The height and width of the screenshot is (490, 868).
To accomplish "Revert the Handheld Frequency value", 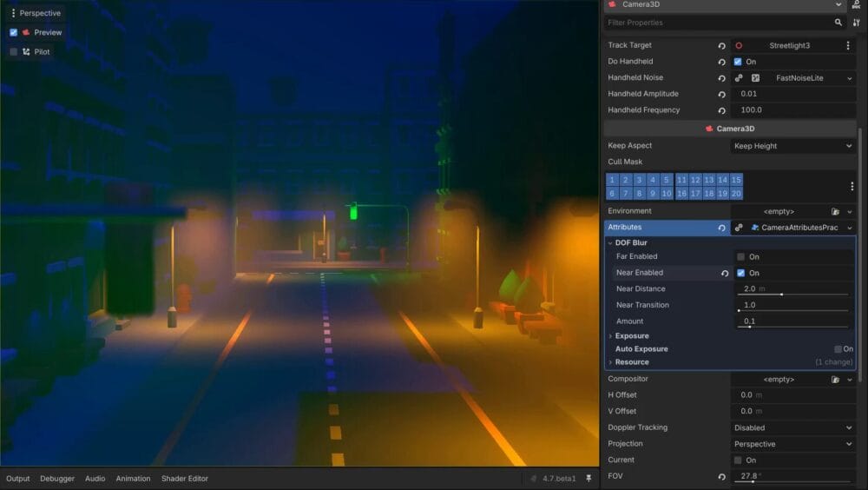I will coord(722,110).
